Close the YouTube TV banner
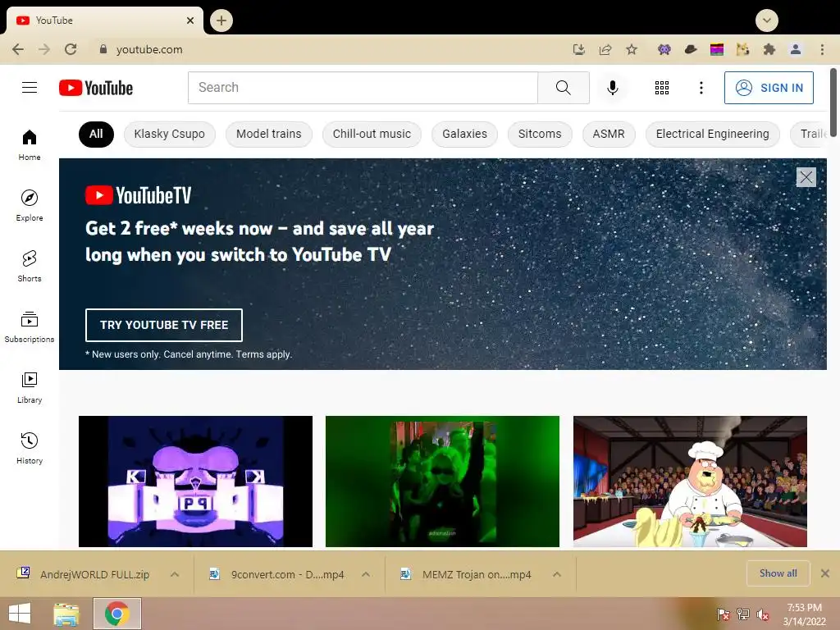840x630 pixels. [806, 177]
